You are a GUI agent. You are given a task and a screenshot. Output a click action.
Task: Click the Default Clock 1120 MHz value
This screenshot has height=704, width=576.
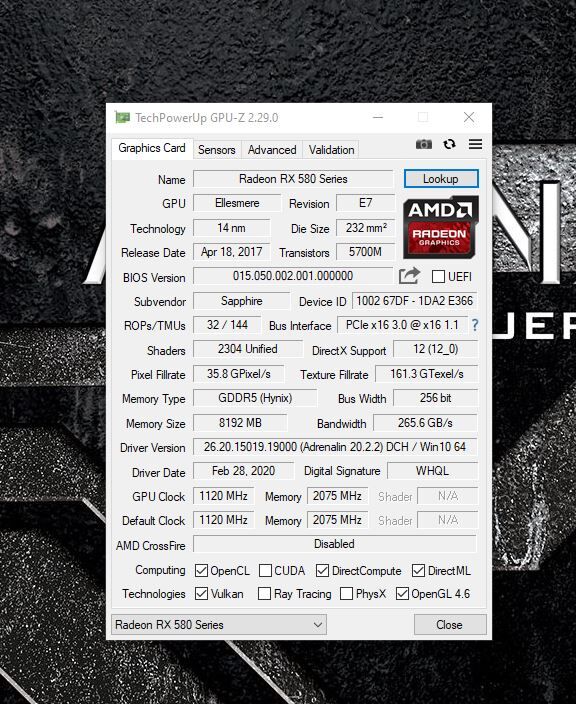click(224, 520)
